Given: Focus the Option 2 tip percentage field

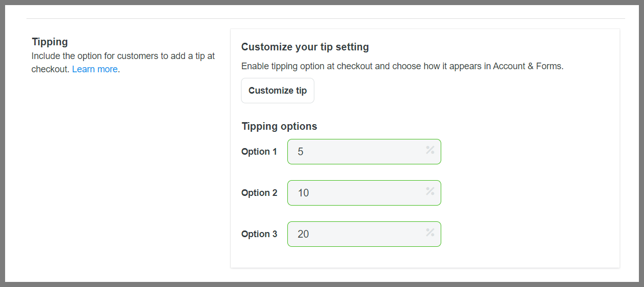Looking at the screenshot, I should [357, 193].
